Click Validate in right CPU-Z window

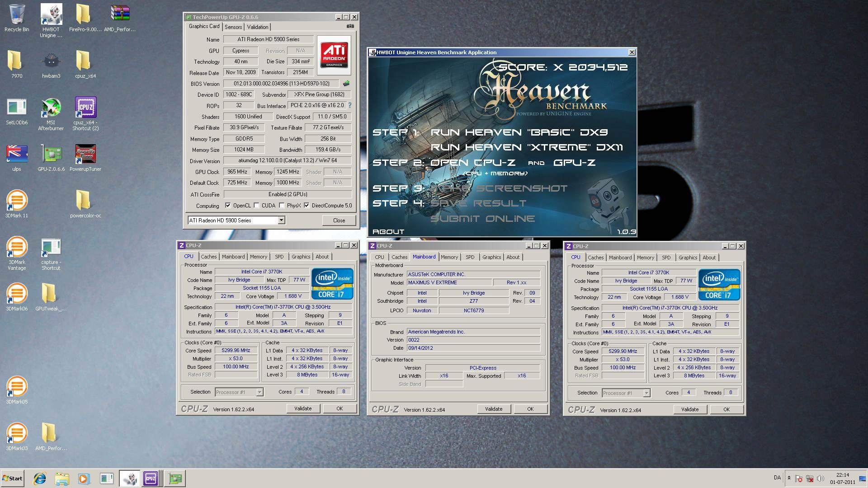690,409
